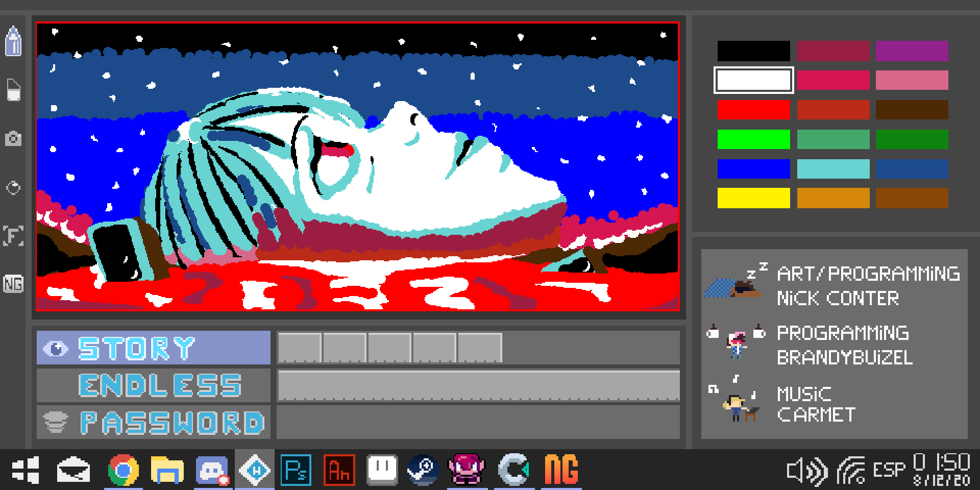Select the paint bucket fill tool
980x490 pixels.
[x=14, y=90]
